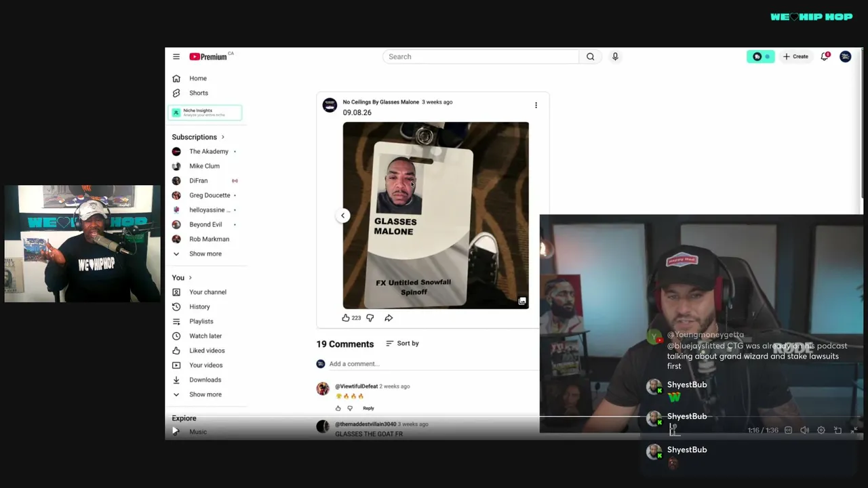Image resolution: width=868 pixels, height=488 pixels.
Task: Open the You section chevron
Action: 190,278
